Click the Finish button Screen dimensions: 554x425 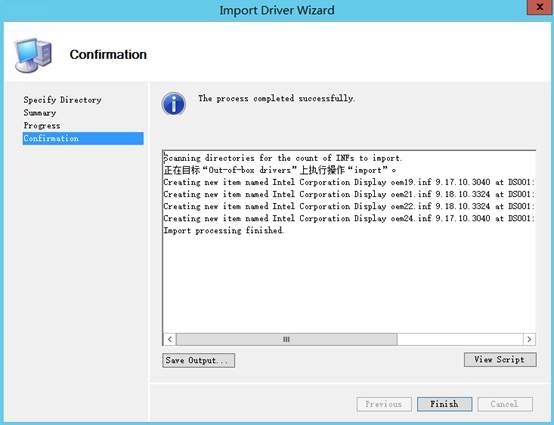tap(444, 404)
